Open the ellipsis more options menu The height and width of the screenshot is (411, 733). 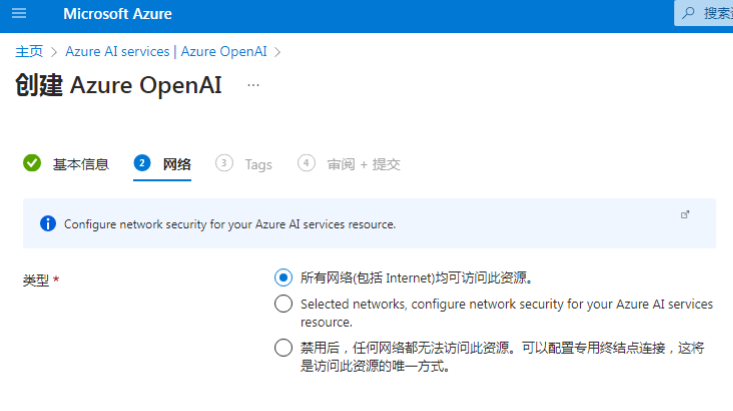(x=253, y=85)
